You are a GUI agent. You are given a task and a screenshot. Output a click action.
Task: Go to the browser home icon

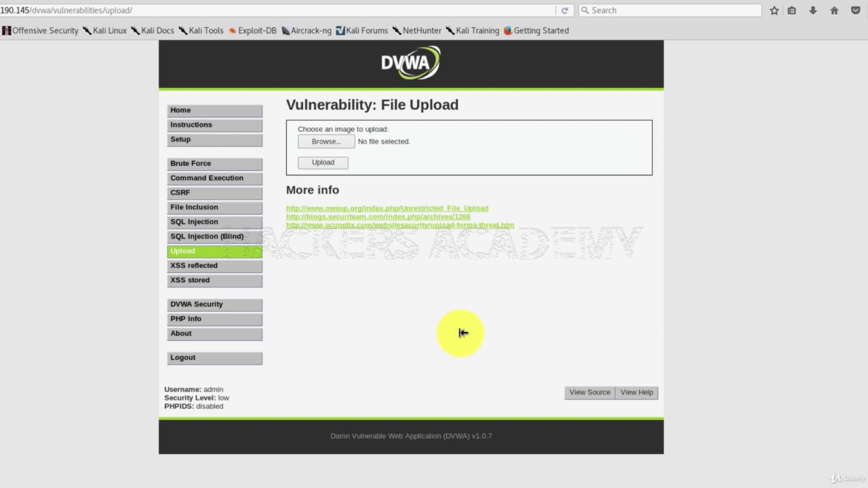(834, 10)
